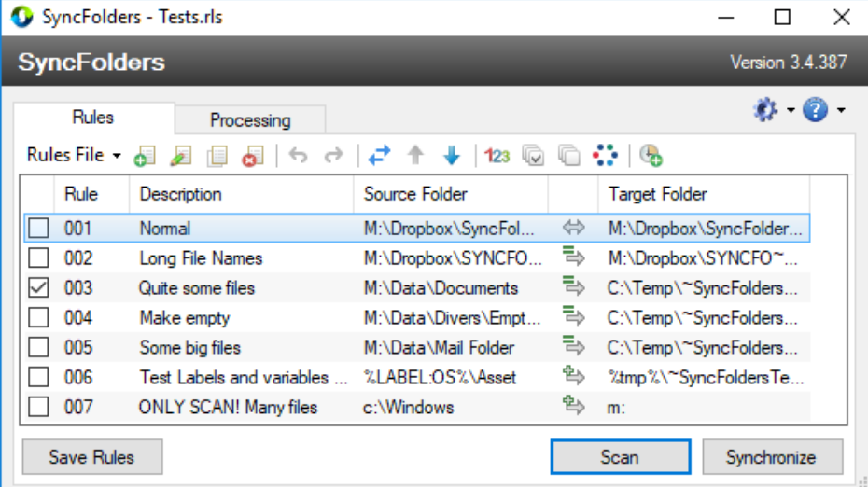The height and width of the screenshot is (487, 868).
Task: Click the Synchronize button
Action: 771,457
